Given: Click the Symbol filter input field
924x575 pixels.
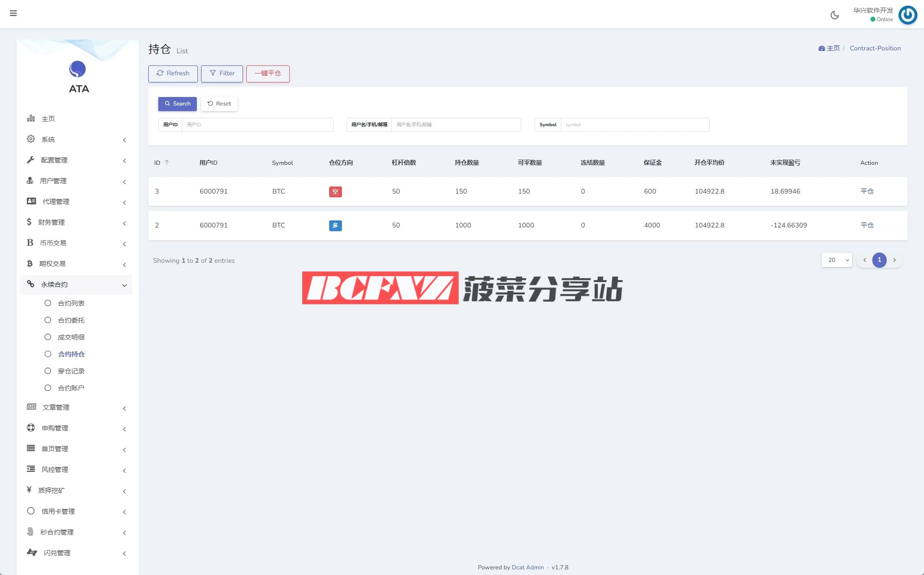Looking at the screenshot, I should (634, 125).
